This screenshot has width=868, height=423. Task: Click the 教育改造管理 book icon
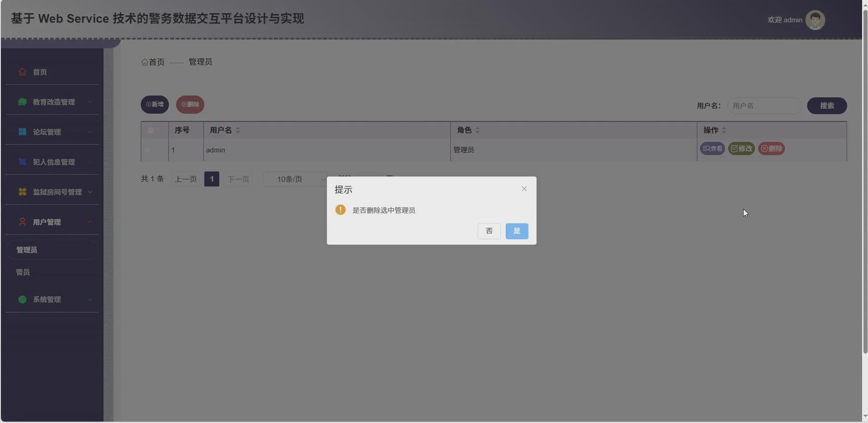(22, 102)
